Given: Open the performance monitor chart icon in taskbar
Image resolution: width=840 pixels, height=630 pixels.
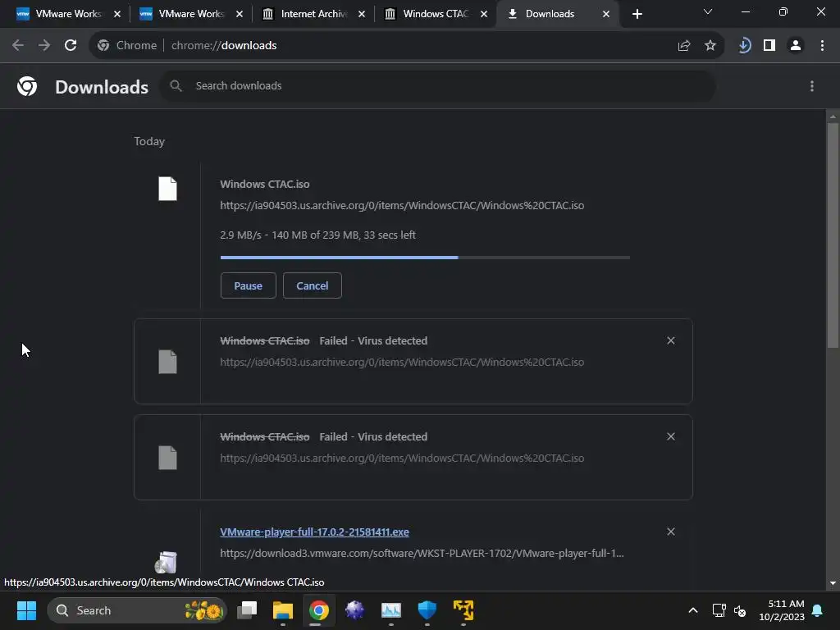Looking at the screenshot, I should pos(391,610).
